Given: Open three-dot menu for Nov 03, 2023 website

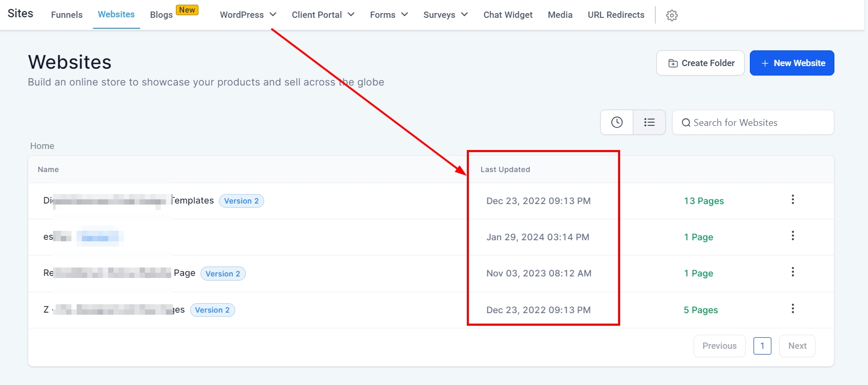Looking at the screenshot, I should pos(792,272).
